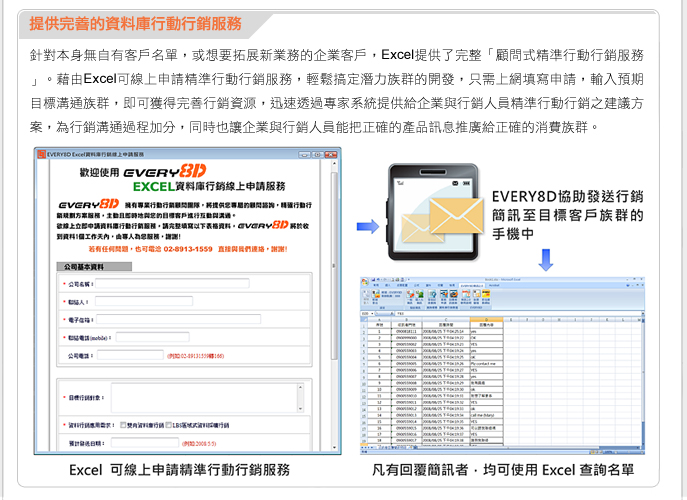Click the large EVERY8D logo in the form header
The width and height of the screenshot is (687, 500).
[165, 172]
